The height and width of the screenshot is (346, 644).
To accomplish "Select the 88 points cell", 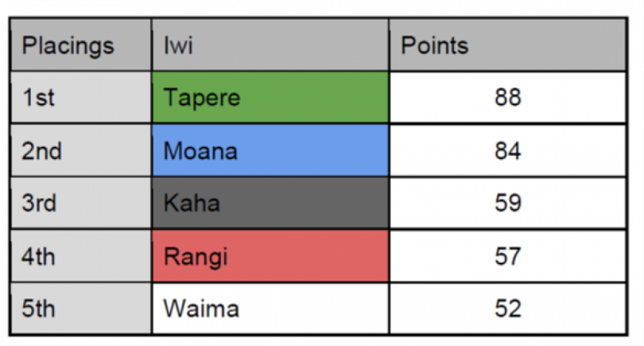I will point(507,98).
